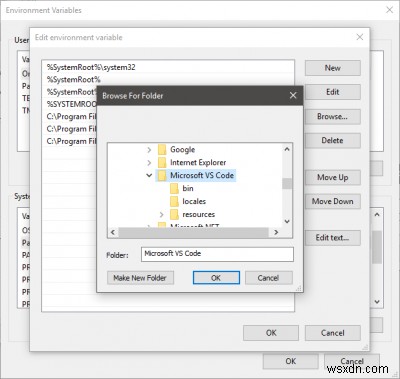This screenshot has width=400, height=379.
Task: Click the Internet Explorer folder icon
Action: click(x=162, y=163)
